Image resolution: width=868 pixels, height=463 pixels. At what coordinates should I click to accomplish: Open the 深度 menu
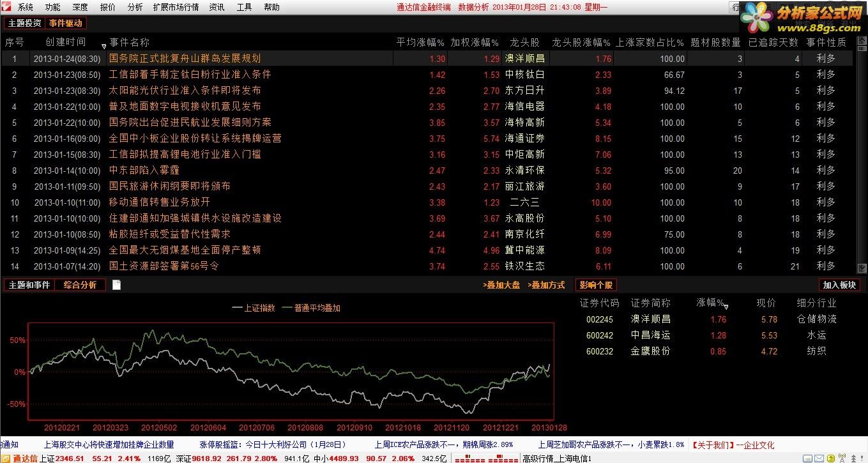click(80, 7)
